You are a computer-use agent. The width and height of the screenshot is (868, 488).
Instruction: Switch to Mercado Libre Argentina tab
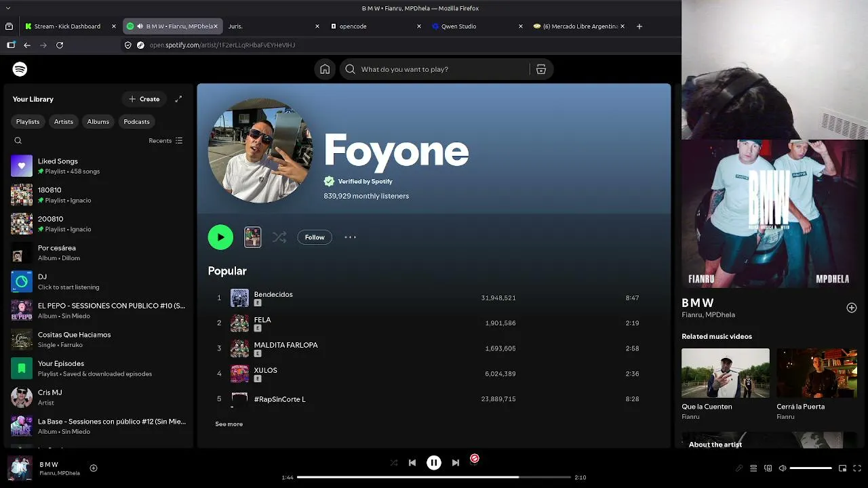578,26
